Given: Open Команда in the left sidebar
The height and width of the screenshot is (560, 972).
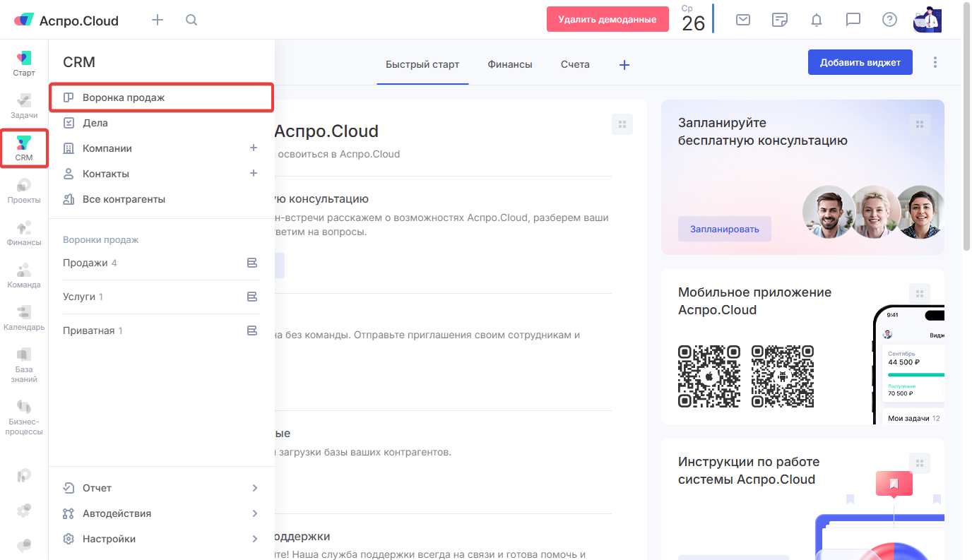Looking at the screenshot, I should click(24, 276).
